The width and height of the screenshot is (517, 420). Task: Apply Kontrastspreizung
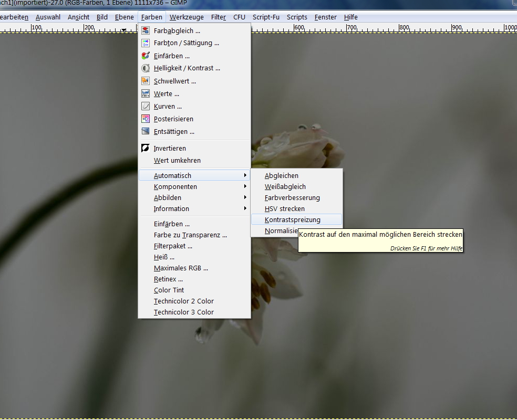[296, 220]
